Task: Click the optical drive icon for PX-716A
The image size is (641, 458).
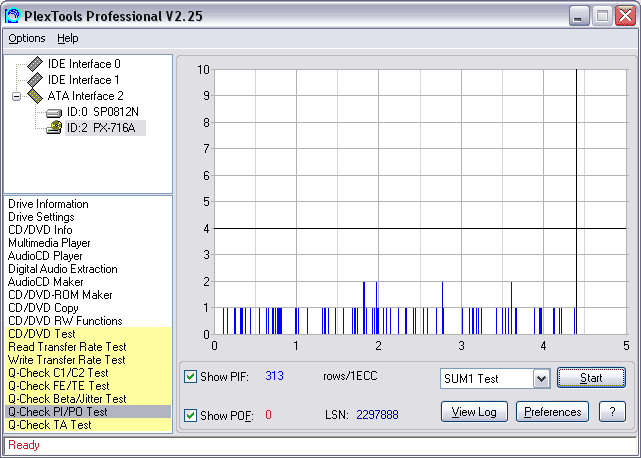Action: [x=54, y=128]
